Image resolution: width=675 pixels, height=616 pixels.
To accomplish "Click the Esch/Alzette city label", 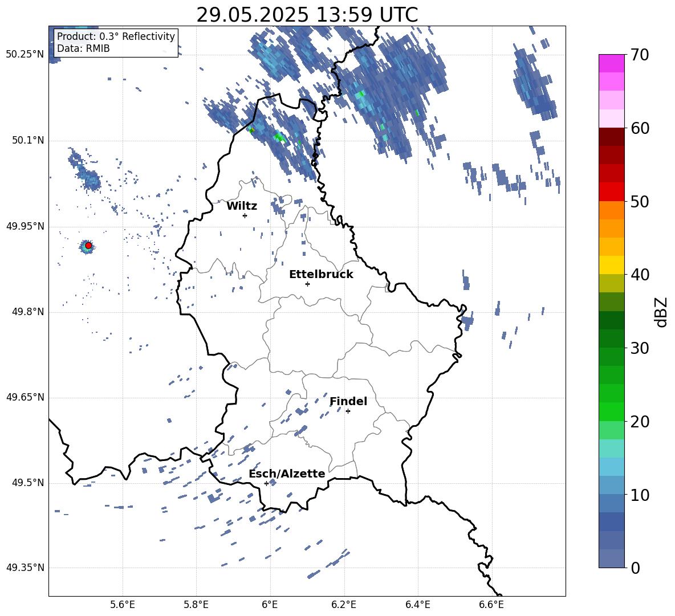I will (287, 474).
